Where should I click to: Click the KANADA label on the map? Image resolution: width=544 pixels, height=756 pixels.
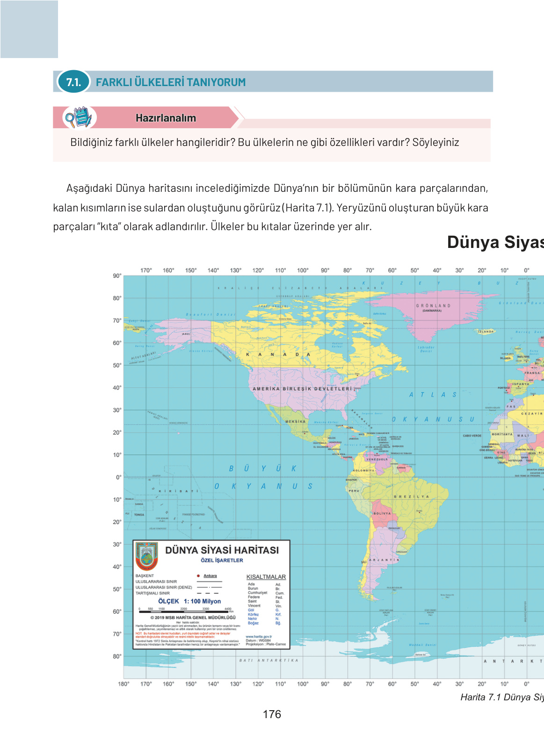pyautogui.click(x=278, y=355)
